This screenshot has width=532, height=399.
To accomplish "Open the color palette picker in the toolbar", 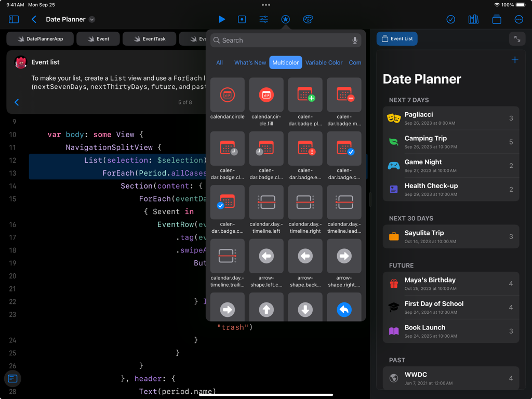I will click(308, 19).
